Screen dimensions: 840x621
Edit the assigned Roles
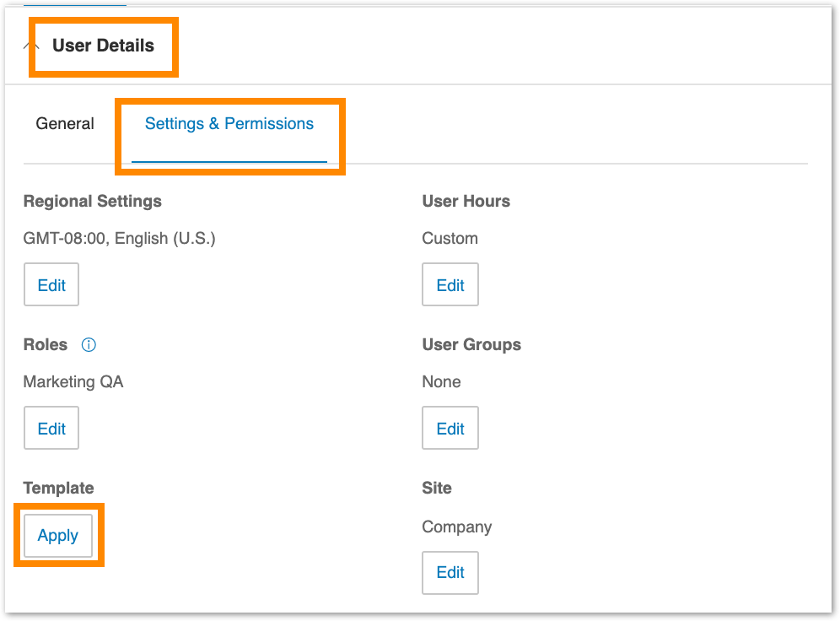(51, 428)
